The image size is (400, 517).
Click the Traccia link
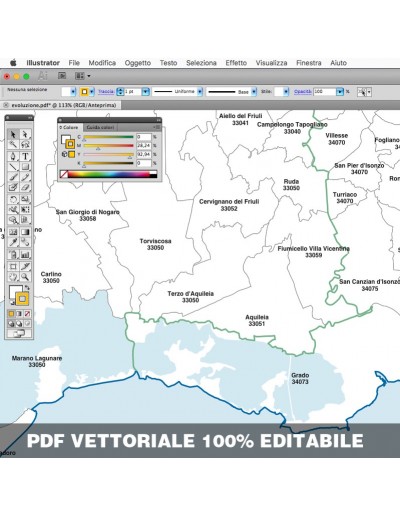pos(106,92)
